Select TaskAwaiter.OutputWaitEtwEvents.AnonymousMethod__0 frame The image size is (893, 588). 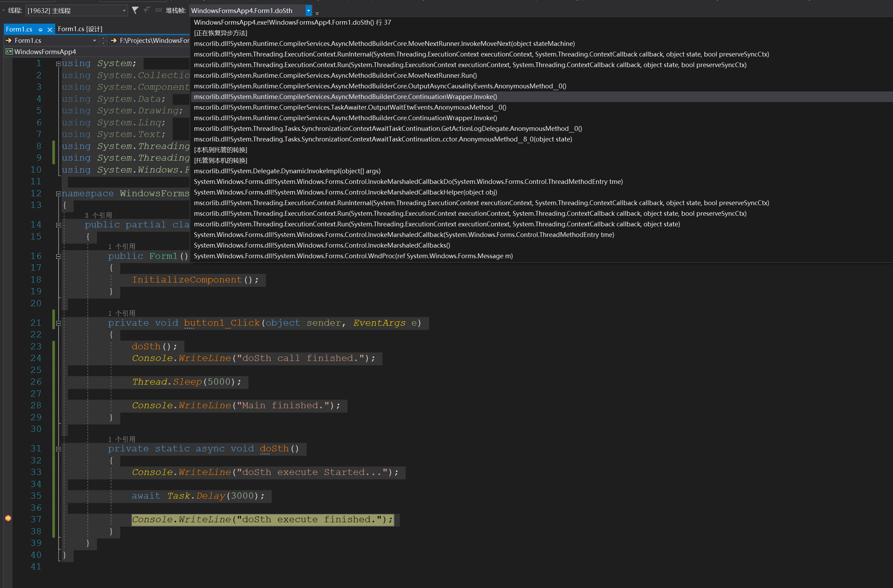pyautogui.click(x=350, y=107)
